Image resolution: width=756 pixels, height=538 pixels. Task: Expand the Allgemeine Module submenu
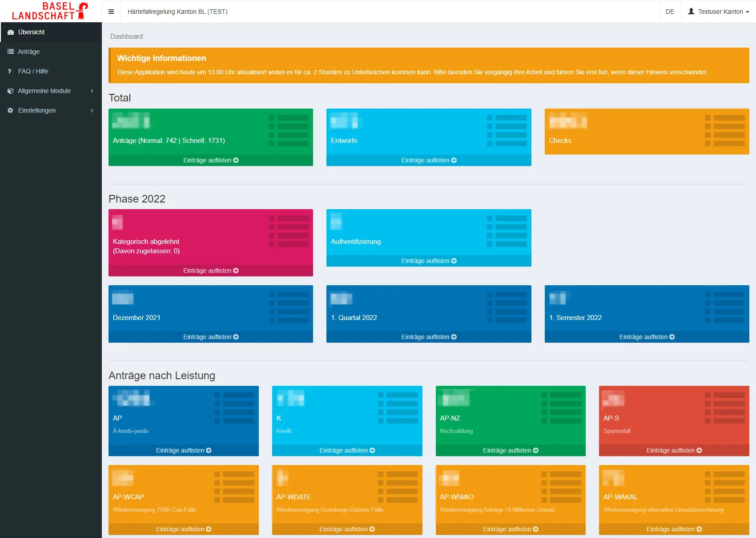coord(51,91)
